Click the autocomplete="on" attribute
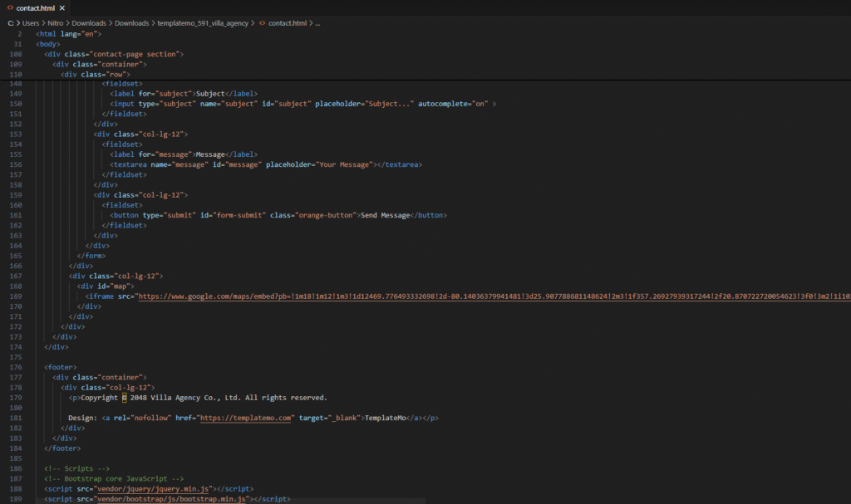 453,104
